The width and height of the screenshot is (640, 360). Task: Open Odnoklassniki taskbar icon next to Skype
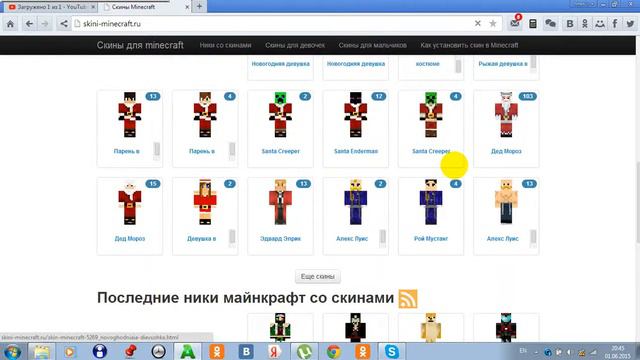tap(362, 351)
